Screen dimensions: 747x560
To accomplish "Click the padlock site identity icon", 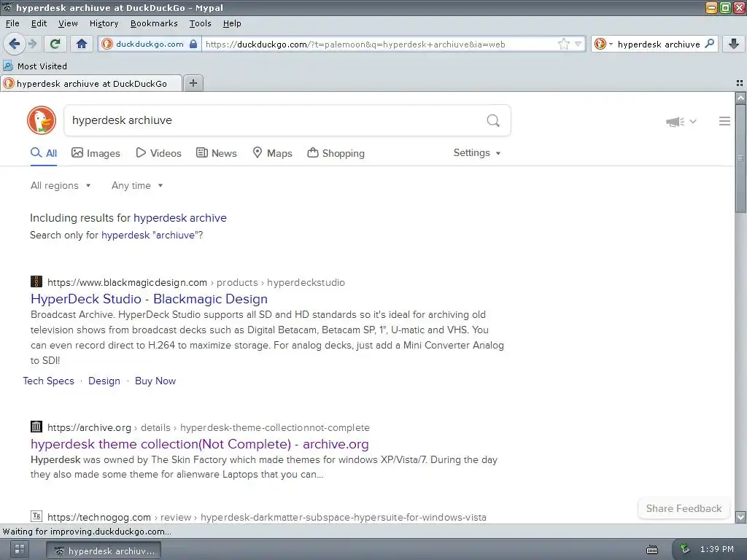I will point(193,44).
